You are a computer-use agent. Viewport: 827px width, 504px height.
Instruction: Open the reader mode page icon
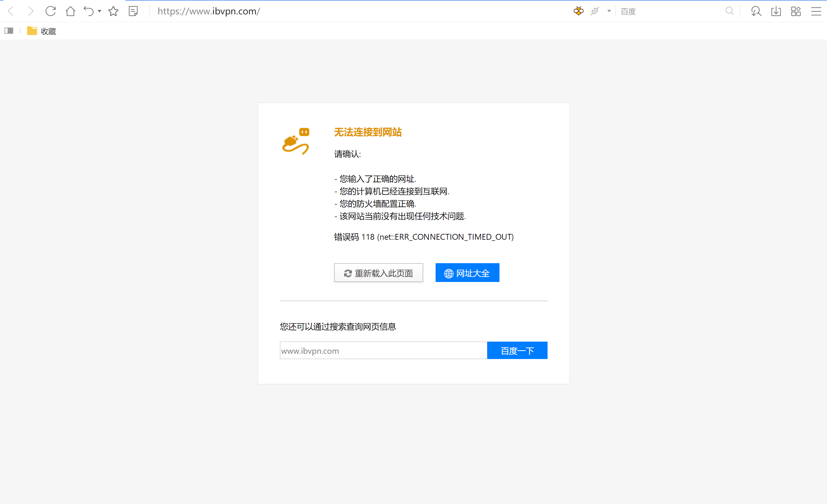point(133,11)
